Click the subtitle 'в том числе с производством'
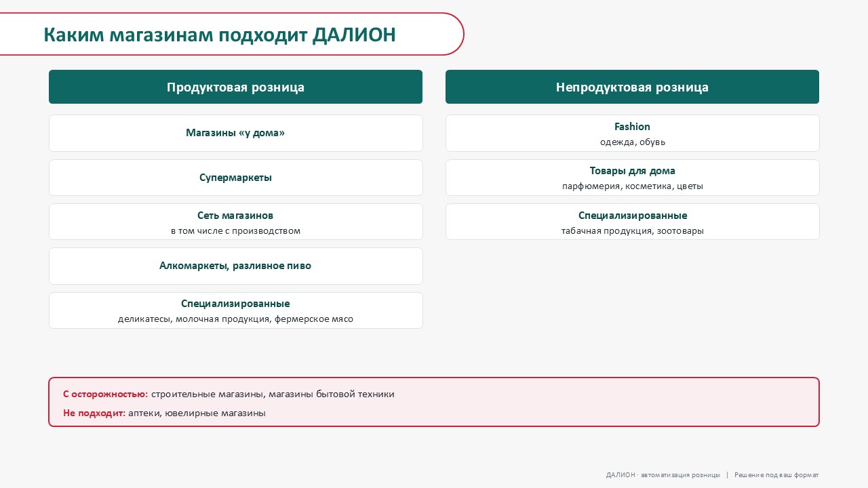The height and width of the screenshot is (488, 868). [235, 230]
